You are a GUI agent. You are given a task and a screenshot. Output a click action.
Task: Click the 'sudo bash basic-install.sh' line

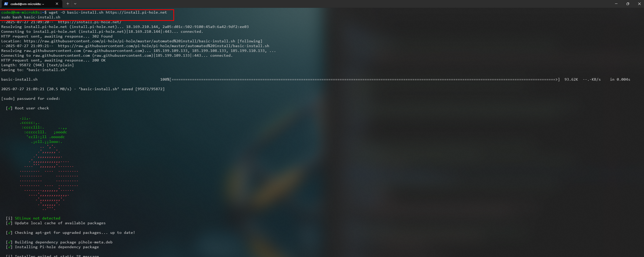pyautogui.click(x=31, y=17)
